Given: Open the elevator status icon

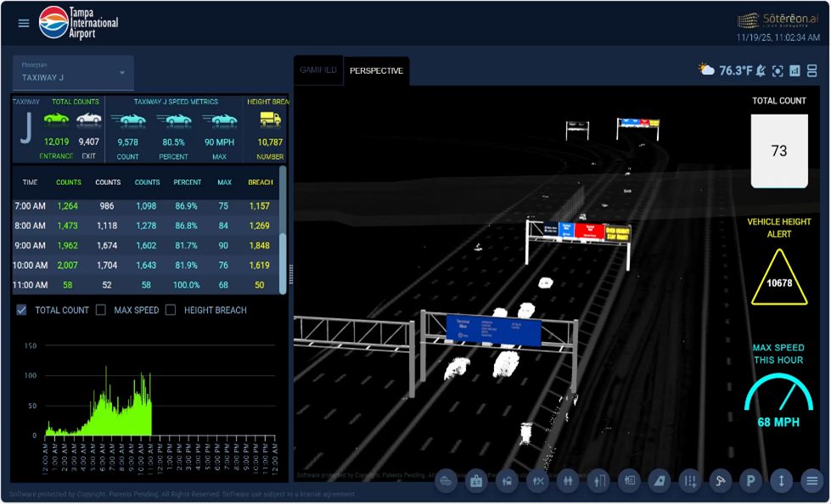Looking at the screenshot, I should coord(781,480).
